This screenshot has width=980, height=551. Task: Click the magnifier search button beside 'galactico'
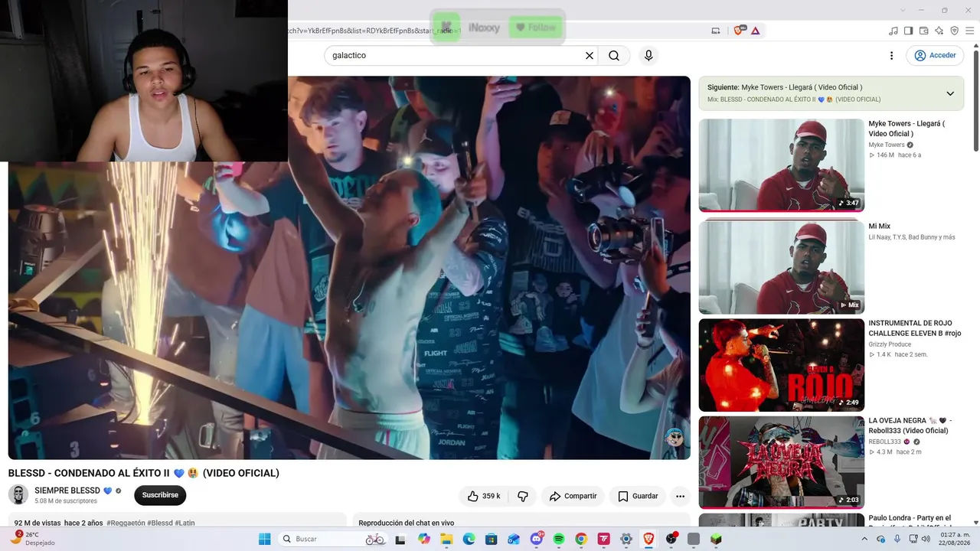(x=614, y=55)
